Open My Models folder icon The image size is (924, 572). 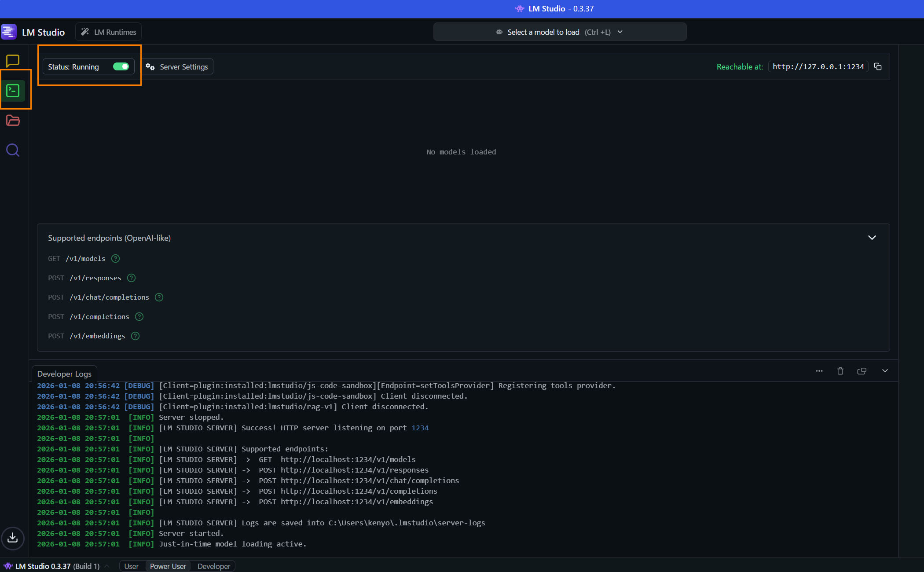click(13, 120)
